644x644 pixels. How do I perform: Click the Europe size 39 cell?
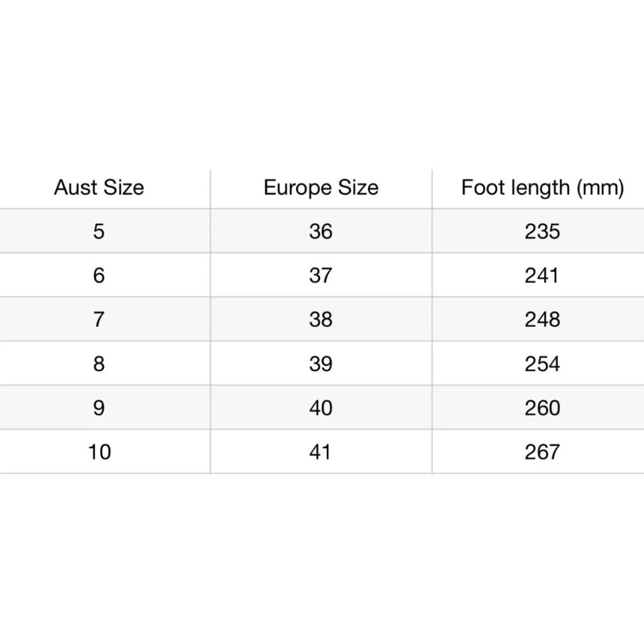(x=320, y=363)
